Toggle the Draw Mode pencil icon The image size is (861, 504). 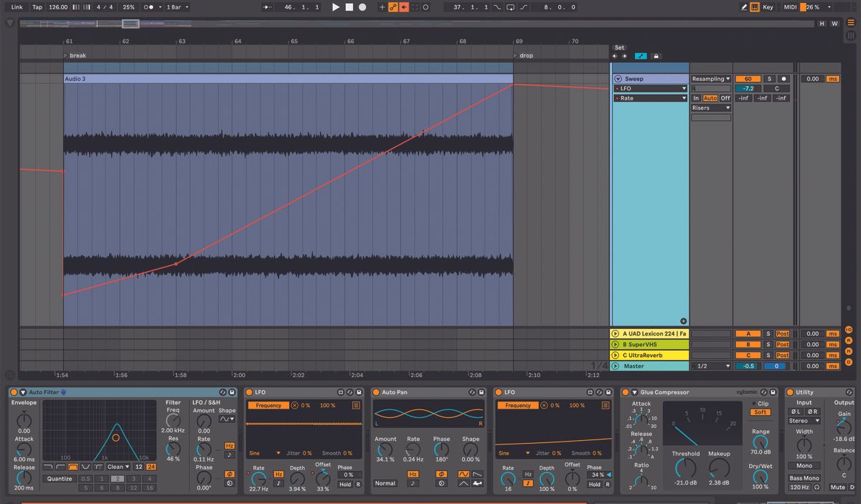point(744,7)
